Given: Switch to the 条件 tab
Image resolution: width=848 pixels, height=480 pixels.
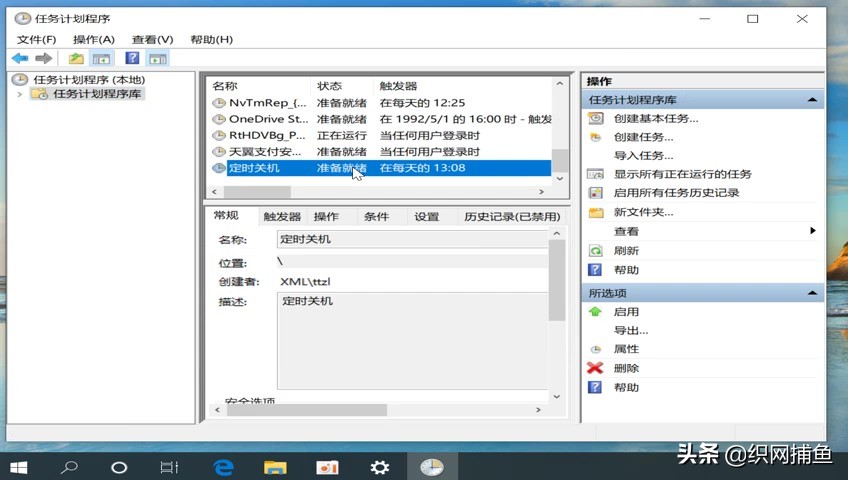Looking at the screenshot, I should click(376, 217).
